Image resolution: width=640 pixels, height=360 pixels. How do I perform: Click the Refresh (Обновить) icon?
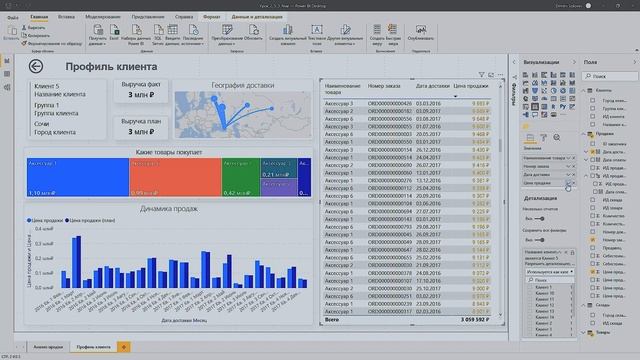point(253,30)
